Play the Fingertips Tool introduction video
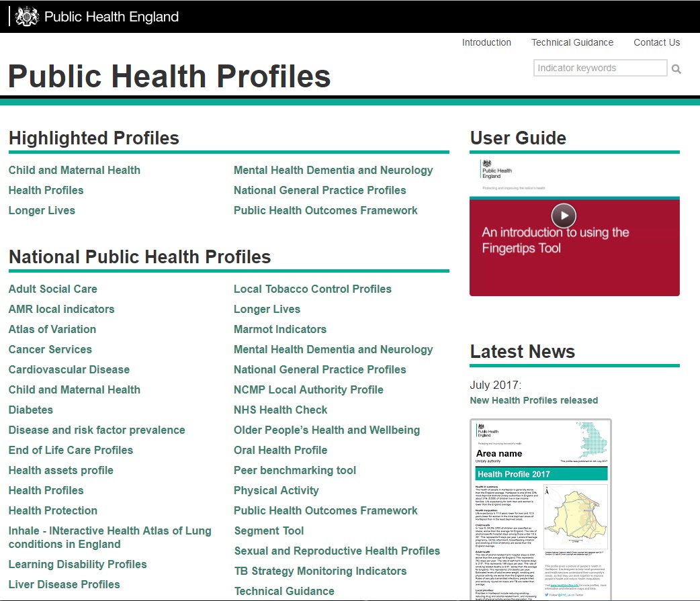 [x=564, y=216]
